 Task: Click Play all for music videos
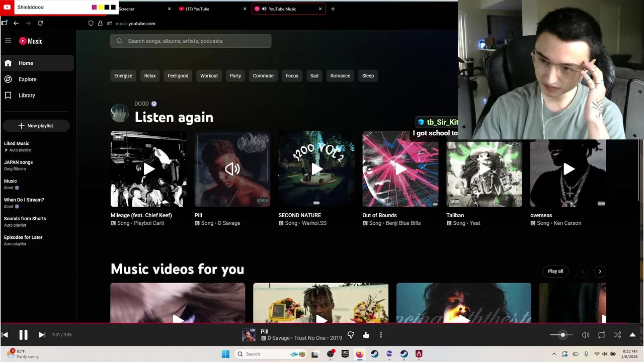pos(555,271)
